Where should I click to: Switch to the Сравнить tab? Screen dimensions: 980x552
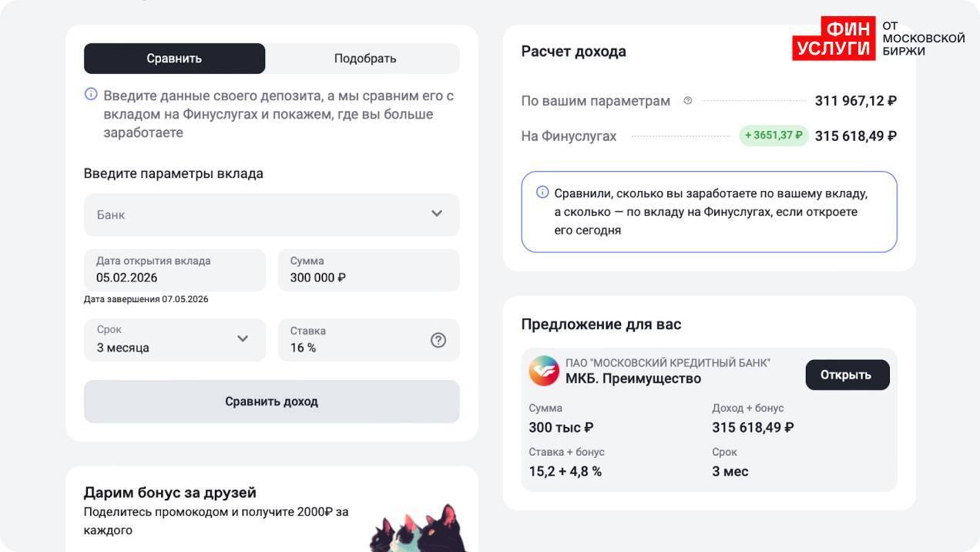coord(174,59)
